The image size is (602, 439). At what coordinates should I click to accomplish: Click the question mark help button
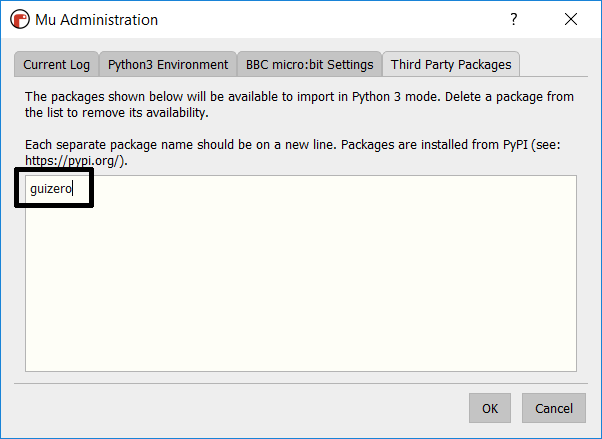[514, 19]
